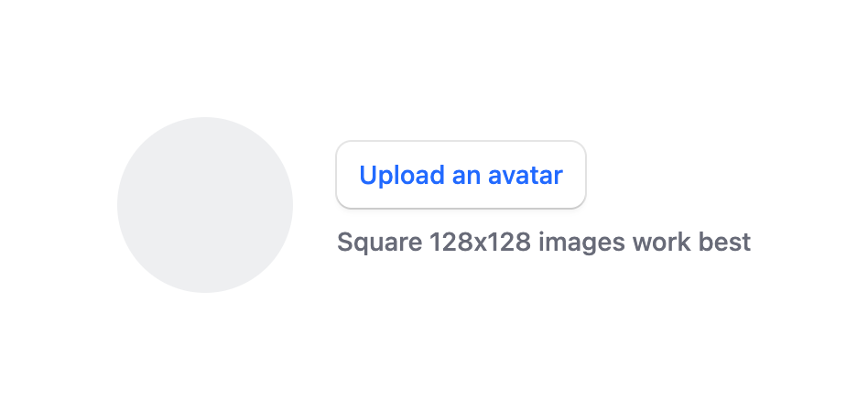Hit the white rounded upload button
This screenshot has width=868, height=410.
click(x=461, y=175)
